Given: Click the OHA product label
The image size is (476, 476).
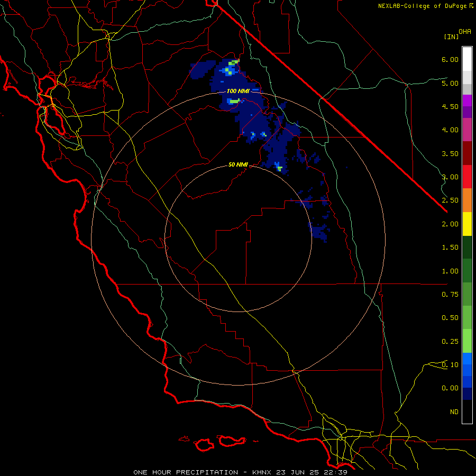Looking at the screenshot, I should tap(465, 32).
